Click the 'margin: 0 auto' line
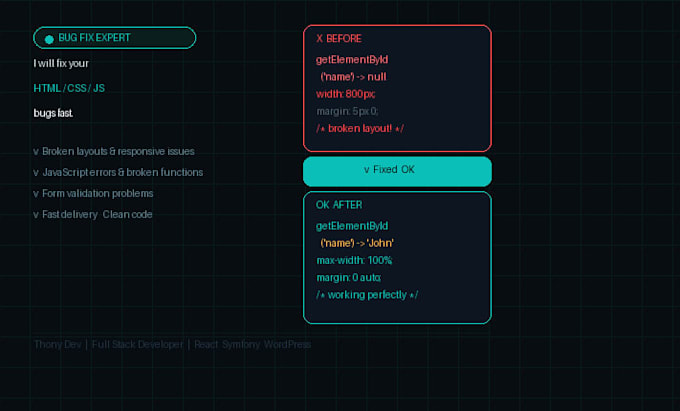680x411 pixels. point(349,277)
